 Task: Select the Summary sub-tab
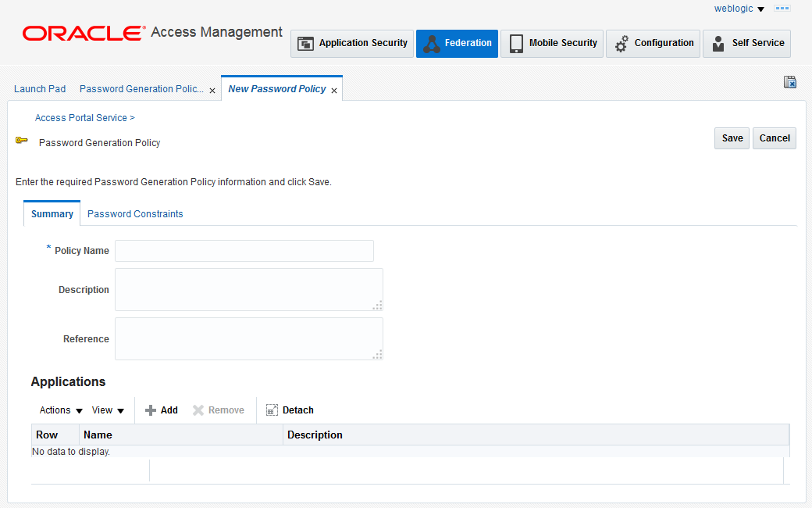coord(52,213)
